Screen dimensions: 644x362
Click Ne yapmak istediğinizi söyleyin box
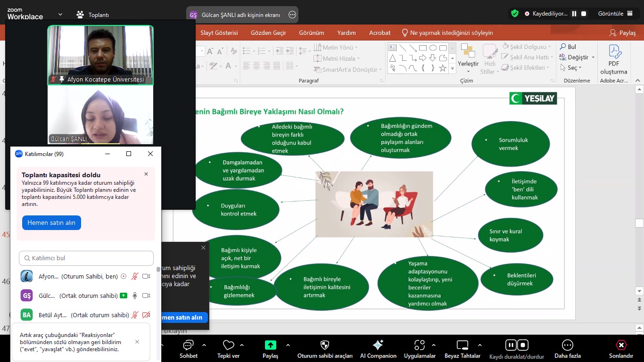[447, 33]
